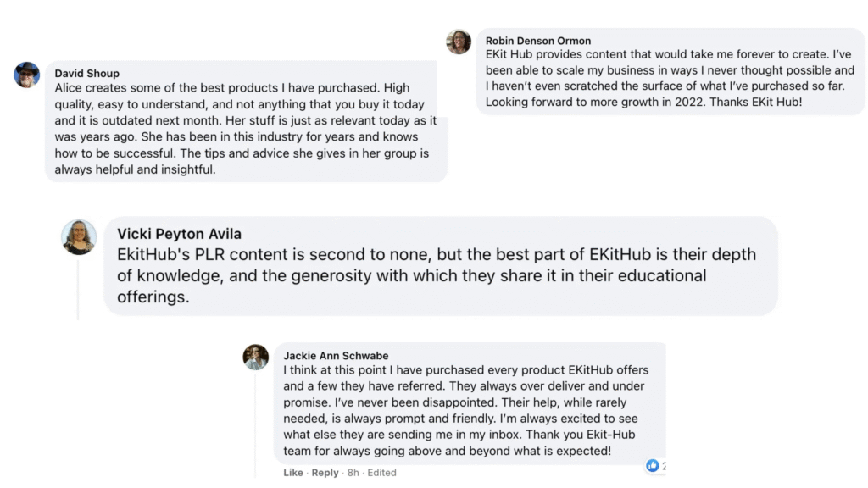The image size is (868, 488).
Task: Click David Shoup's profile avatar
Action: click(x=27, y=75)
